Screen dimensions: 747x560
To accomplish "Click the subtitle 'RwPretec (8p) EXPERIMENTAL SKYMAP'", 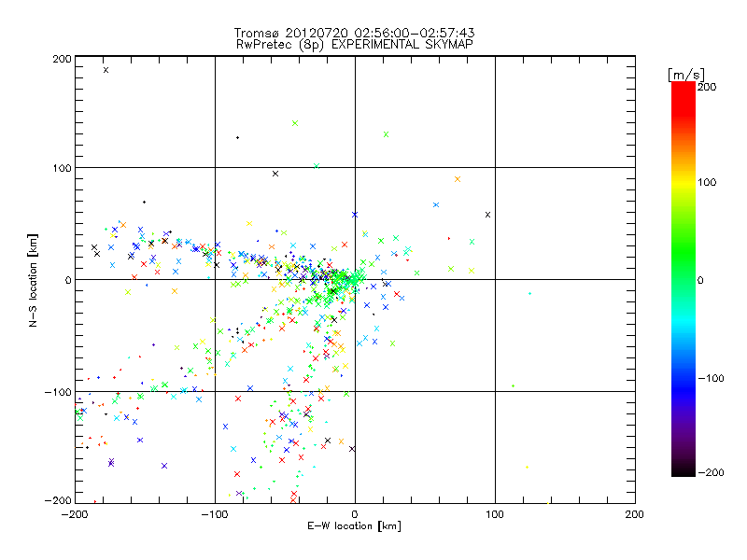I will [354, 45].
